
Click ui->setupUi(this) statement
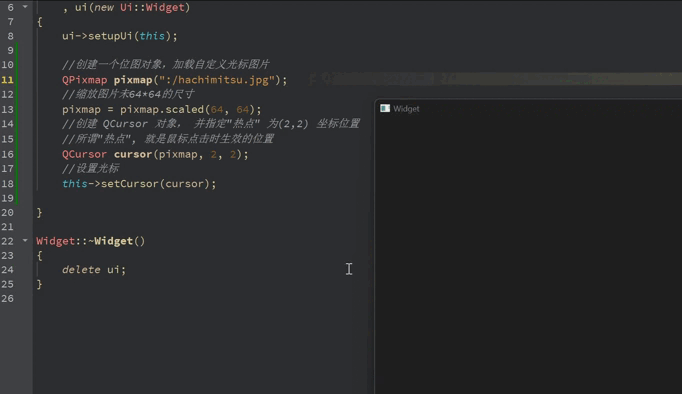pyautogui.click(x=120, y=36)
